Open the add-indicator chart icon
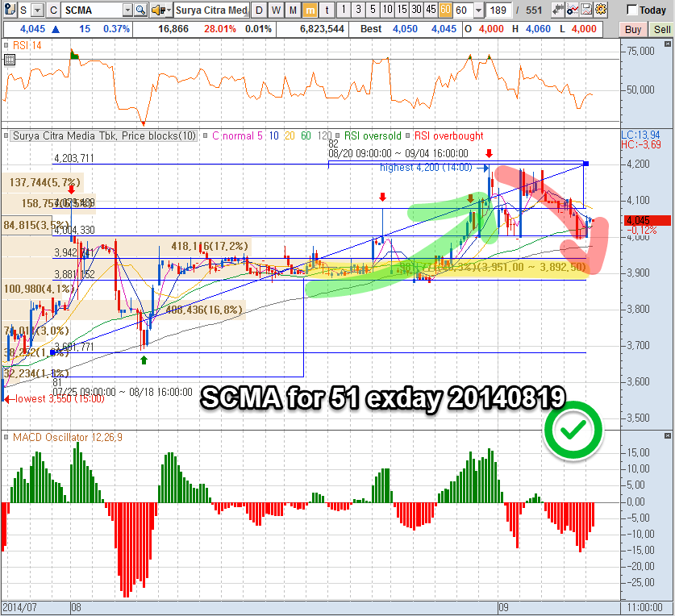 573,10
